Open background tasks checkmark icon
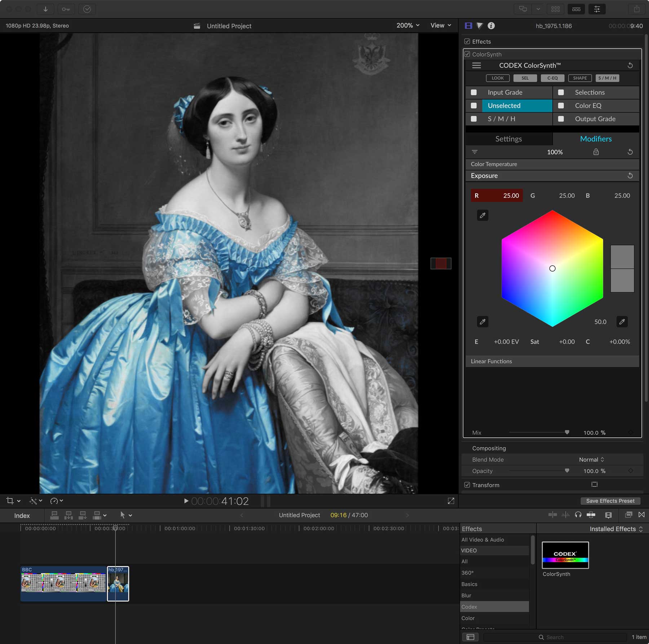Image resolution: width=649 pixels, height=644 pixels. [x=87, y=9]
